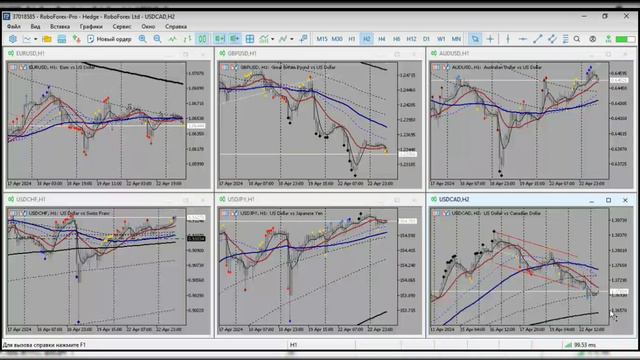Select the standard cursor tool
Viewport: 640px width, 360px height.
pos(475,39)
